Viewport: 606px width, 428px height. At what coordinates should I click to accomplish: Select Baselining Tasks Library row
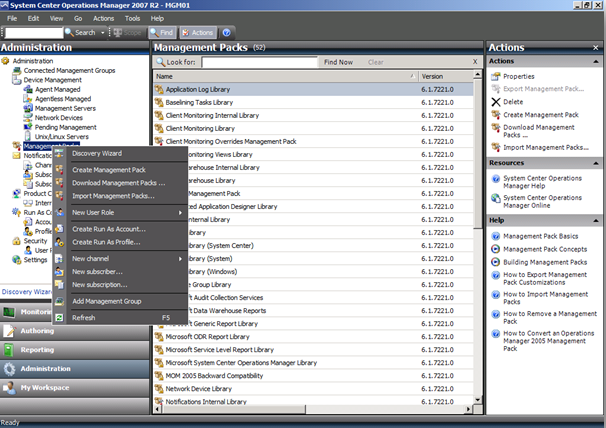313,102
